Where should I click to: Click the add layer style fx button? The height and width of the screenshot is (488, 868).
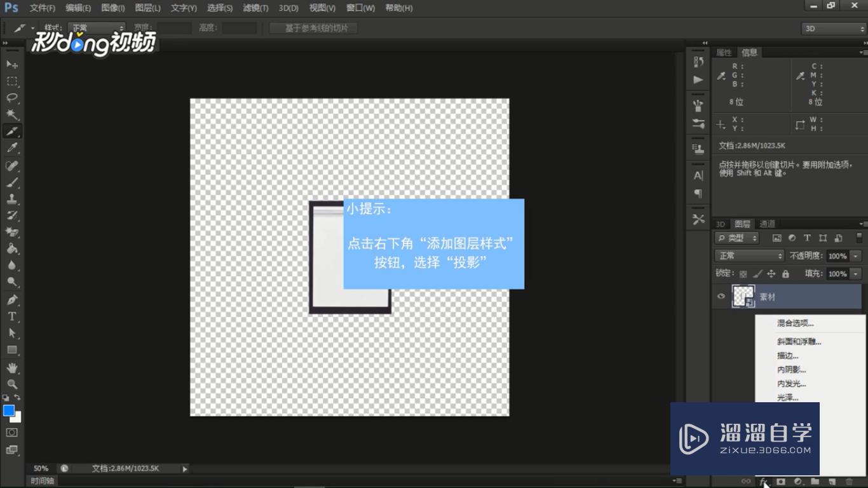(764, 482)
